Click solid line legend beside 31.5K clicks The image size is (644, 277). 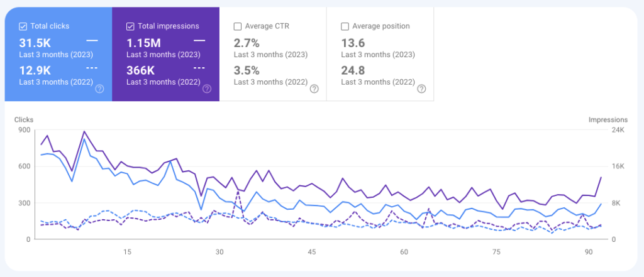(92, 41)
